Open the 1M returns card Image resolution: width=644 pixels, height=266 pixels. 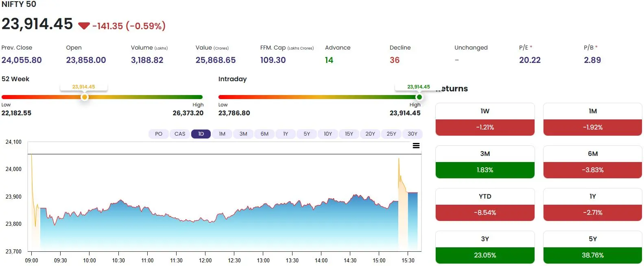593,119
